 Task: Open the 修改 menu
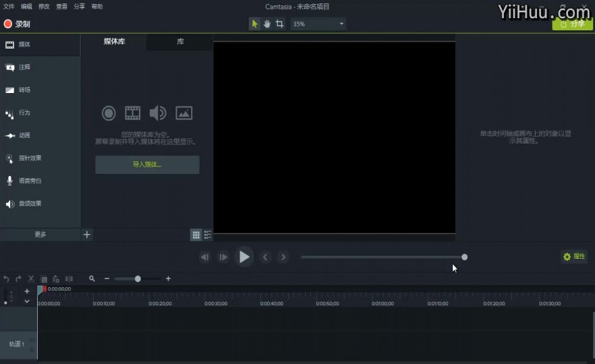pos(44,7)
